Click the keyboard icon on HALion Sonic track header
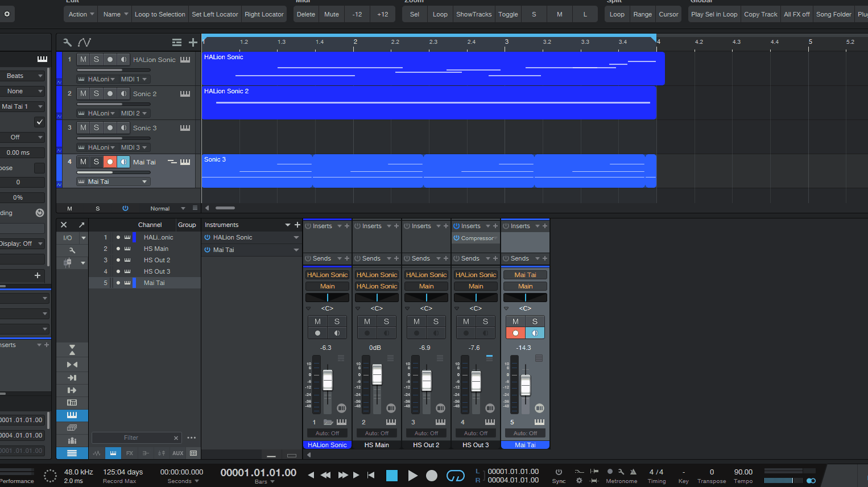 pyautogui.click(x=184, y=59)
